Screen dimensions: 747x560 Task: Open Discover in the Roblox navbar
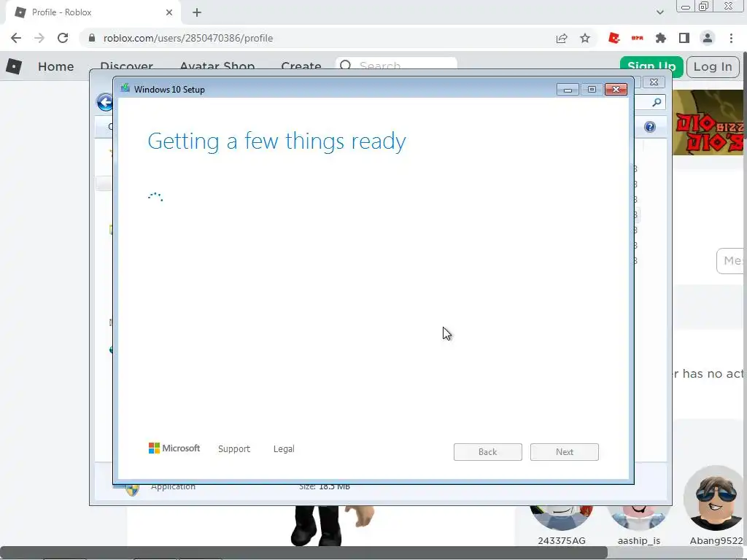126,66
